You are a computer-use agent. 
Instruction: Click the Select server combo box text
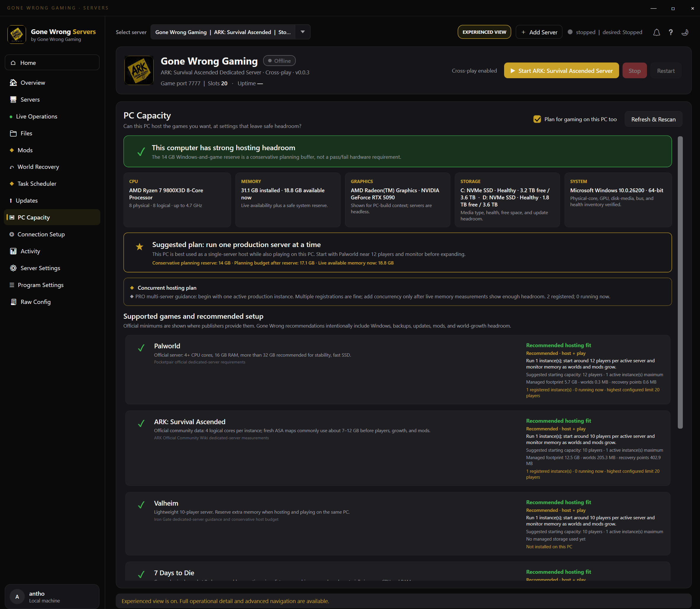click(x=223, y=32)
